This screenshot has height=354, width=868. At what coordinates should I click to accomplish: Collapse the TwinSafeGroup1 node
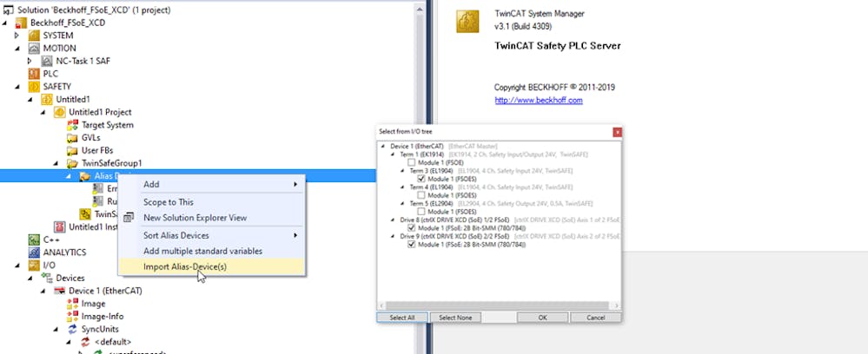coord(56,163)
